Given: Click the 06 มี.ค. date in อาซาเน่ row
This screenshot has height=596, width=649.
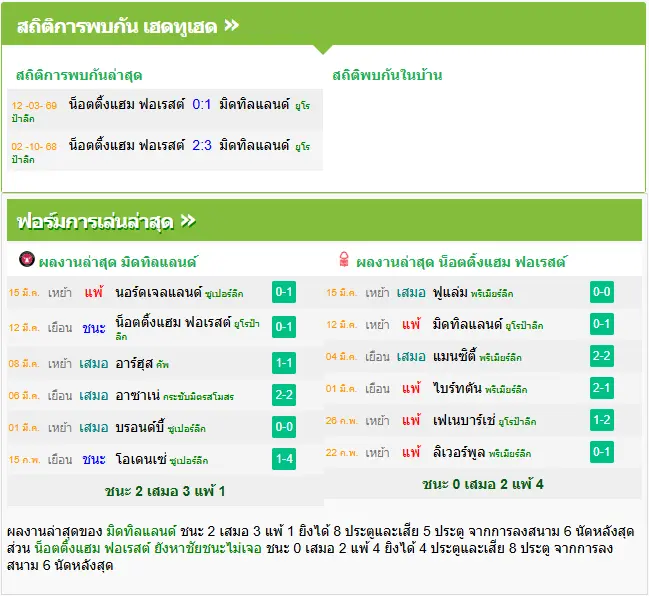Looking at the screenshot, I should (24, 396).
